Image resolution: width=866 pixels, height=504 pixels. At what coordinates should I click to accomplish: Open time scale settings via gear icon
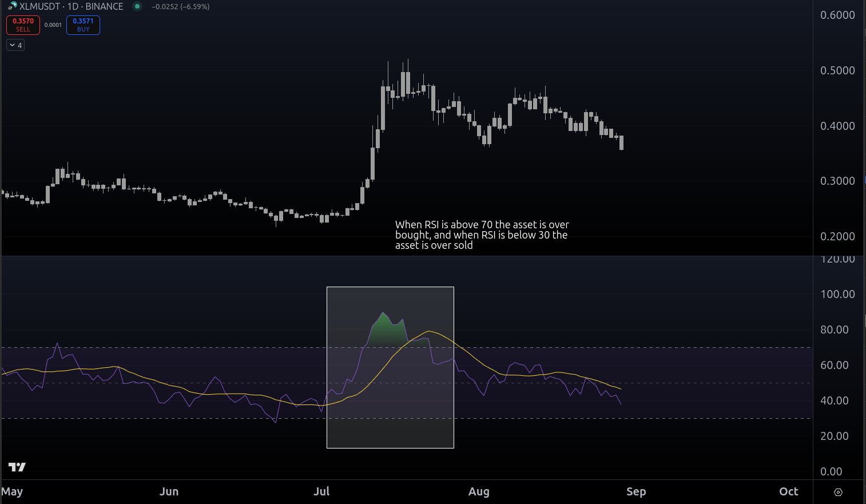tap(838, 492)
